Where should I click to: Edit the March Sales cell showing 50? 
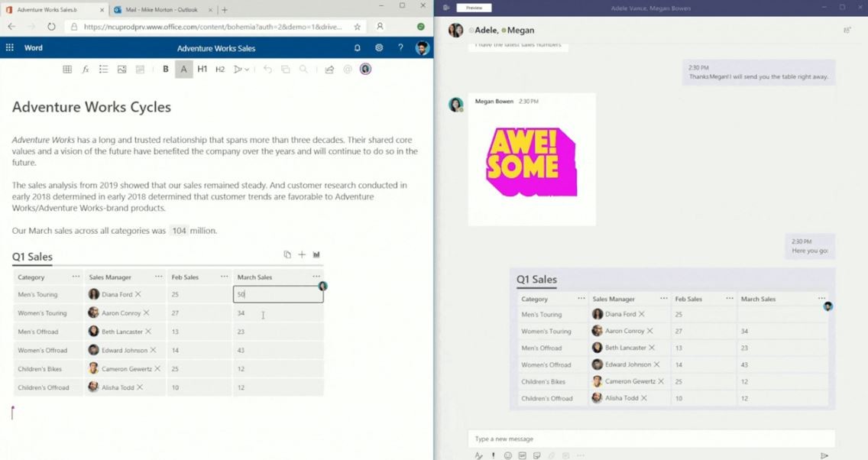(278, 294)
